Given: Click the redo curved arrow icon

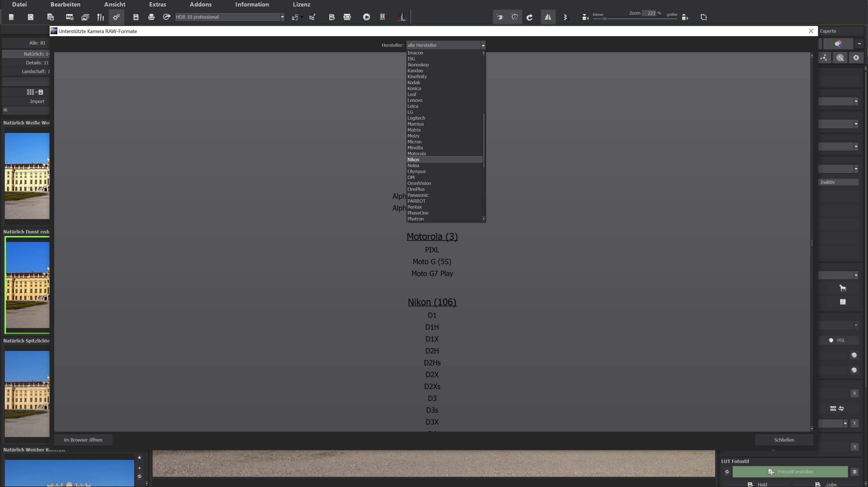Looking at the screenshot, I should coord(530,17).
